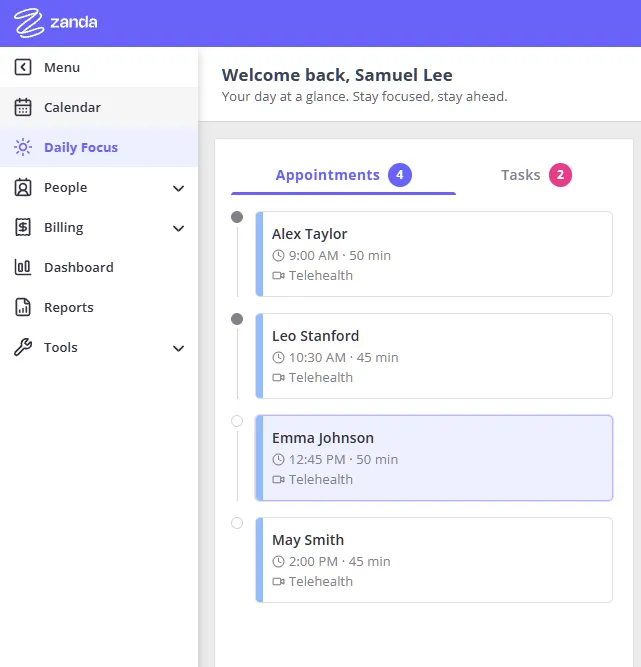Click video camera icon on Alex Taylor card
Viewport: 641px width, 667px height.
click(279, 276)
